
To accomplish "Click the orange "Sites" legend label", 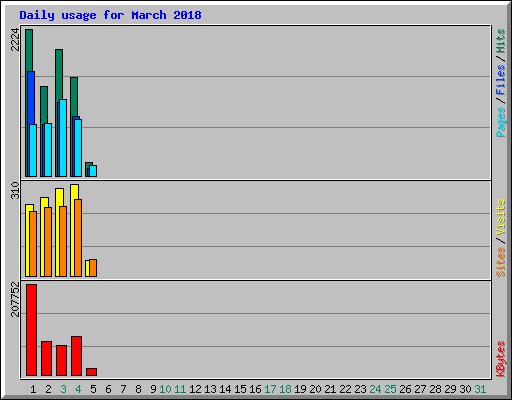I will (x=500, y=262).
